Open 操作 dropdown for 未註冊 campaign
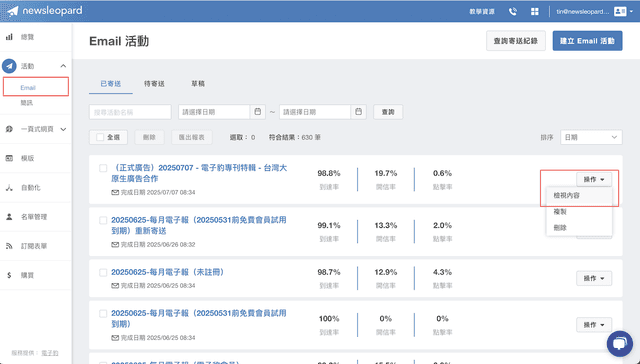 point(593,278)
